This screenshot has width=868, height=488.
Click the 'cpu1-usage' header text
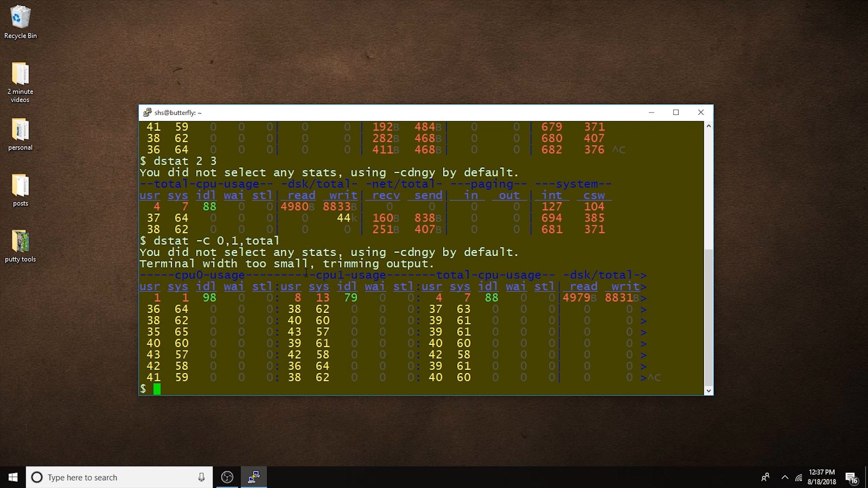[x=351, y=275]
